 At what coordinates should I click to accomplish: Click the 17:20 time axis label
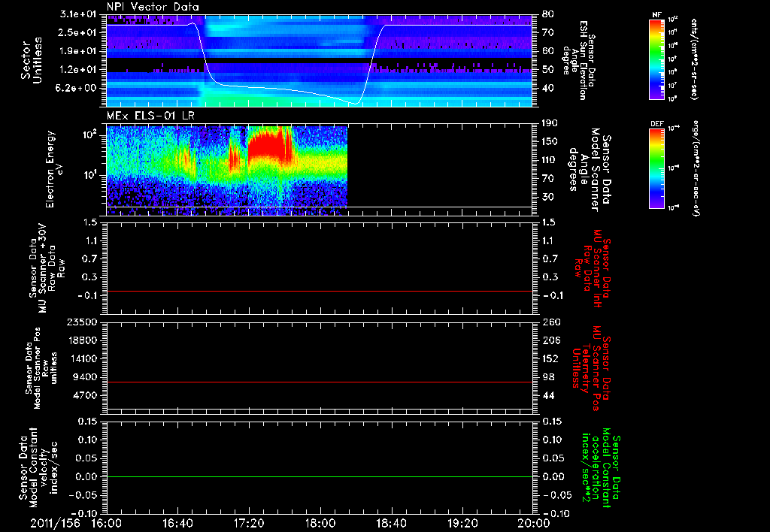[249, 523]
